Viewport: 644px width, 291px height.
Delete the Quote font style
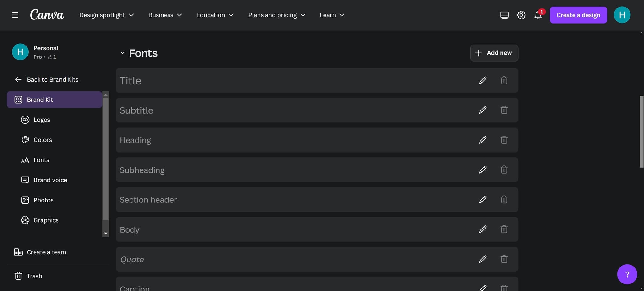(504, 259)
